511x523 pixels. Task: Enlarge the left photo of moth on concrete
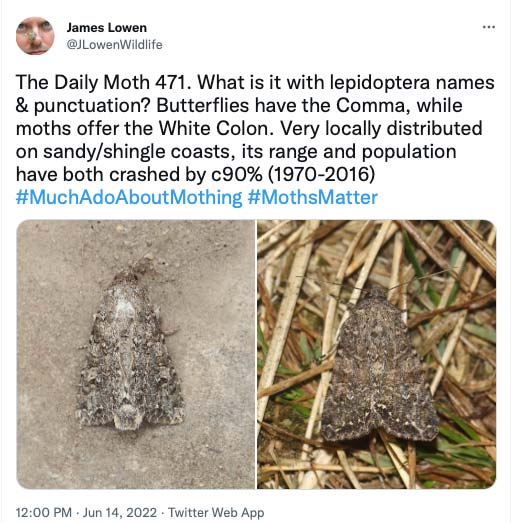(x=136, y=354)
